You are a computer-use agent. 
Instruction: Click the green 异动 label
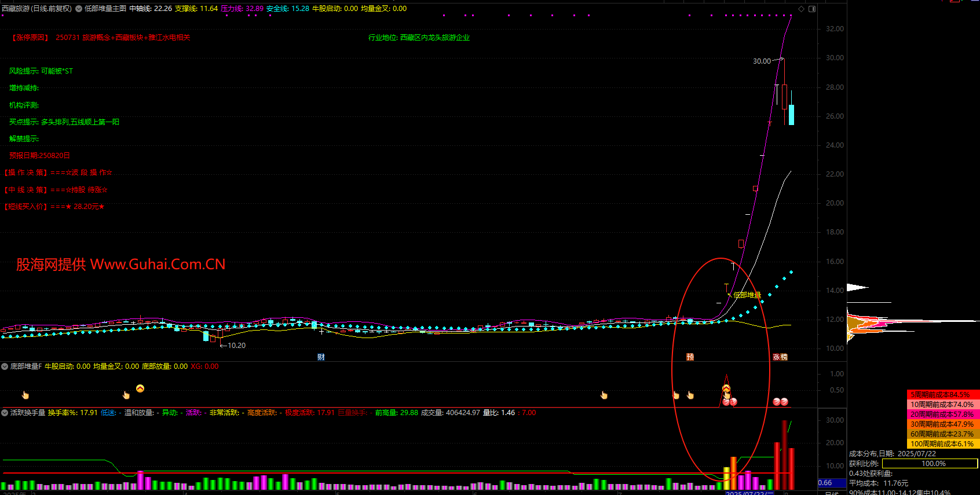pyautogui.click(x=170, y=413)
